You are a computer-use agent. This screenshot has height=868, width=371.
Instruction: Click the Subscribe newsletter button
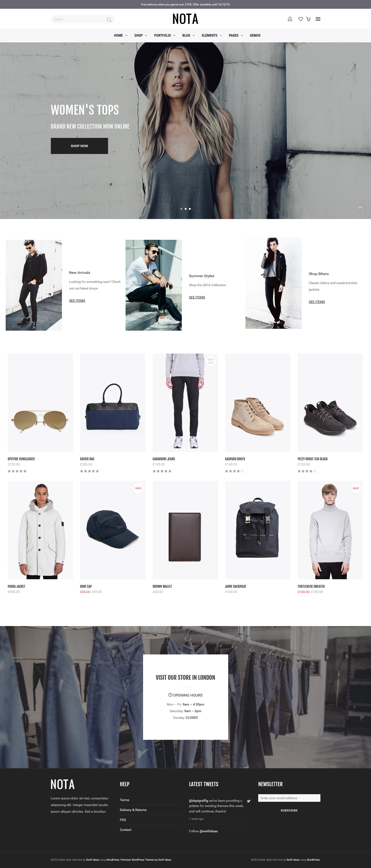(289, 810)
